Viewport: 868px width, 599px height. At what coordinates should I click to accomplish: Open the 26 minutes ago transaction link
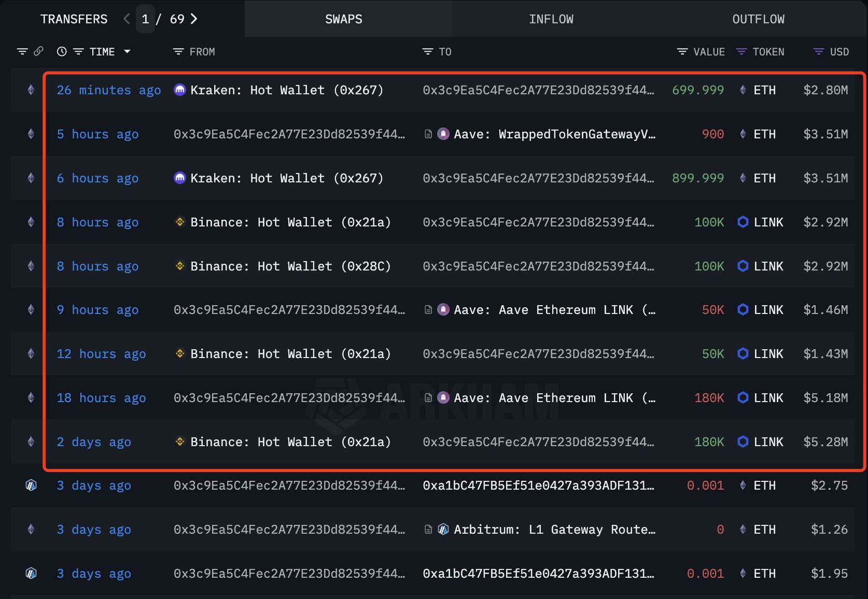109,90
